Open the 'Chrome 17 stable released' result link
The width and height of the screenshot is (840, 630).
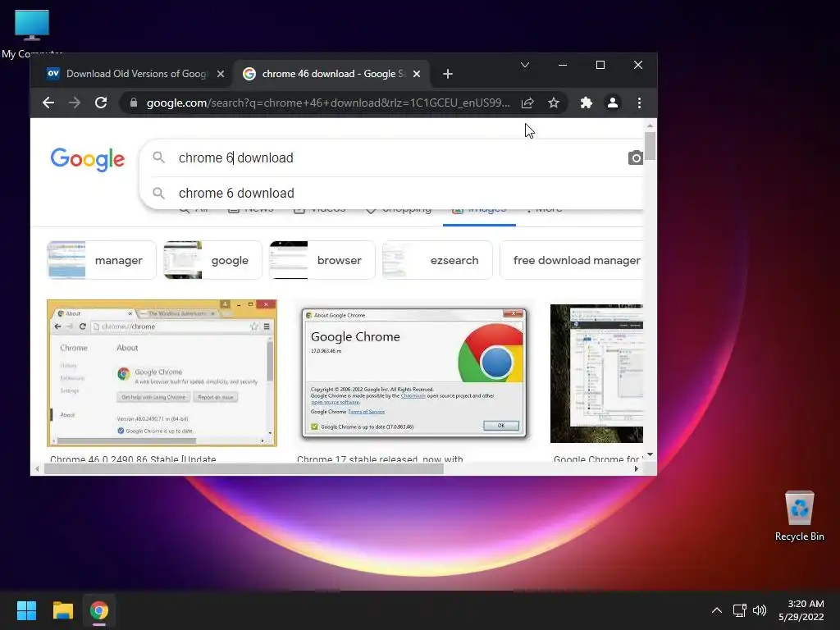coord(380,459)
